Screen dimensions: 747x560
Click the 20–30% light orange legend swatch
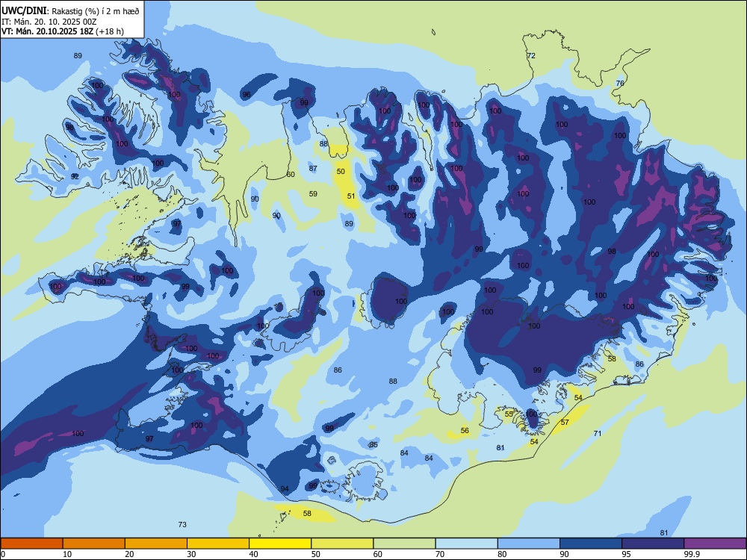(x=156, y=544)
